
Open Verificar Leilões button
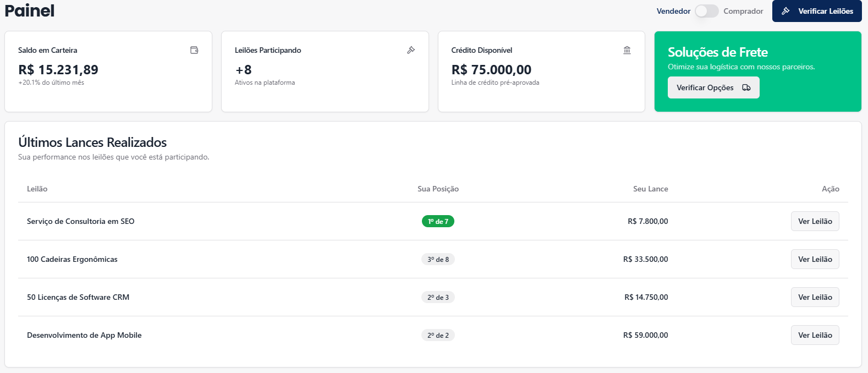pyautogui.click(x=817, y=11)
